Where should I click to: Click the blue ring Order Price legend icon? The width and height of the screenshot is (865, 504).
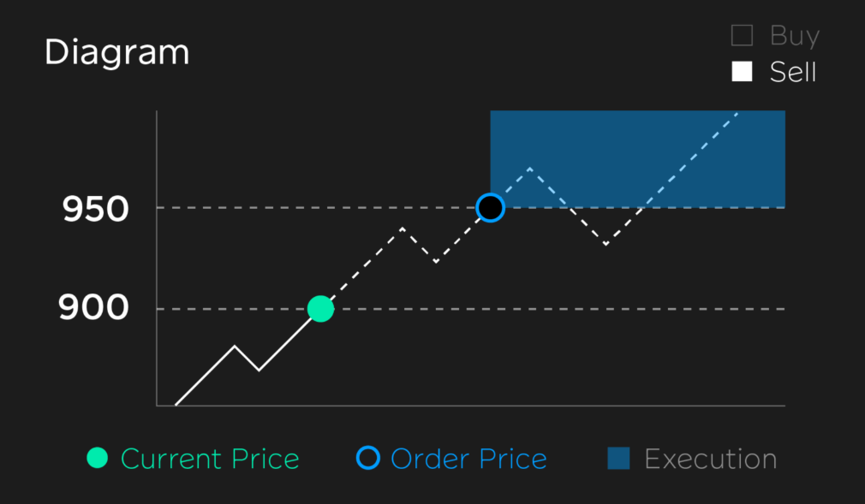pyautogui.click(x=368, y=458)
